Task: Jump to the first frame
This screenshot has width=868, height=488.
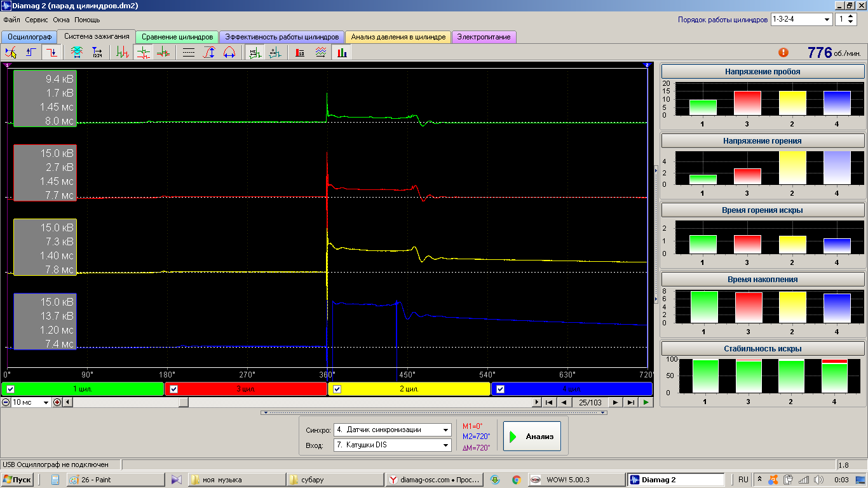Action: tap(549, 402)
